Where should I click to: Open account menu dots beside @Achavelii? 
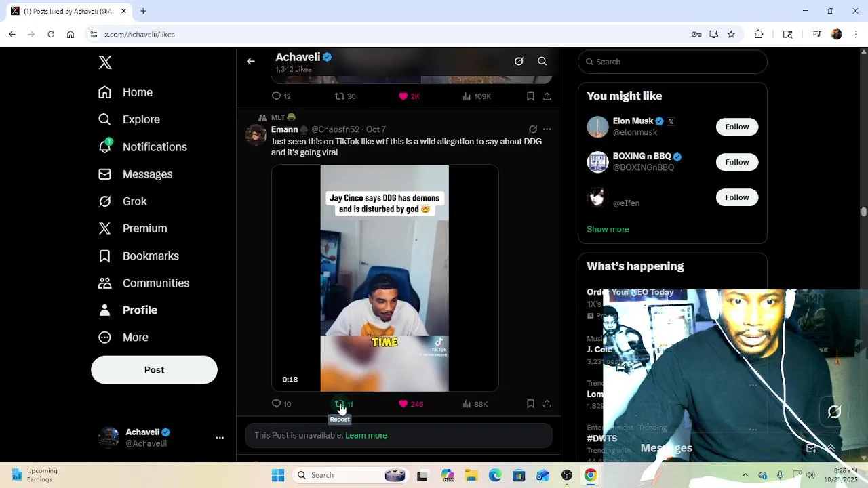pyautogui.click(x=220, y=438)
